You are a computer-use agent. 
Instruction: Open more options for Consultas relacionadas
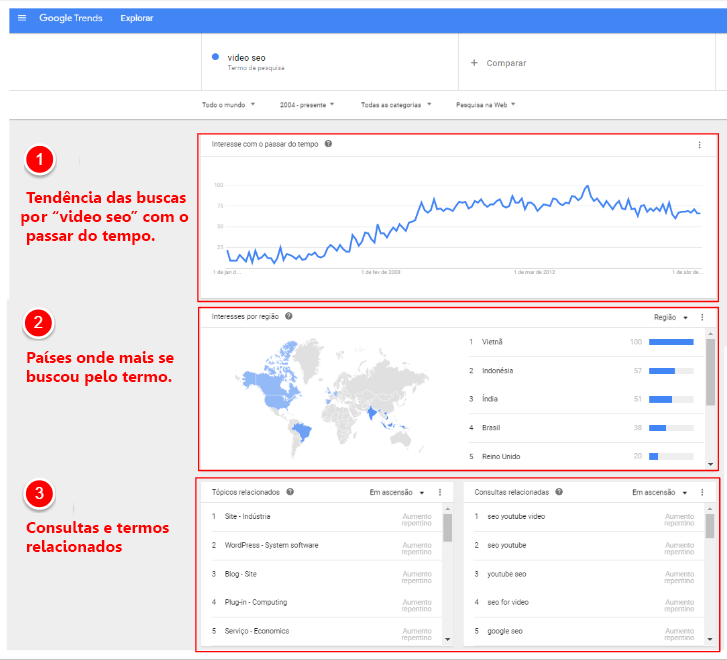[702, 492]
